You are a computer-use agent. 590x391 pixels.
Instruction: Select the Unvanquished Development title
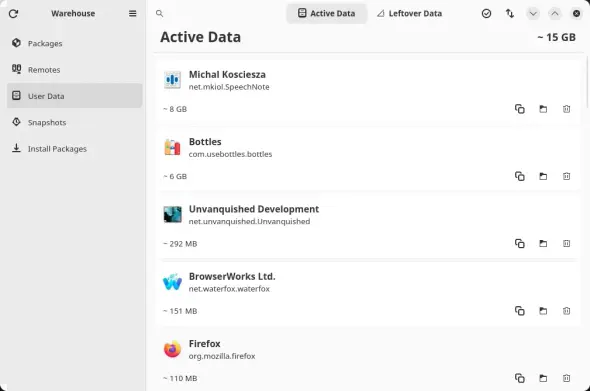click(254, 209)
